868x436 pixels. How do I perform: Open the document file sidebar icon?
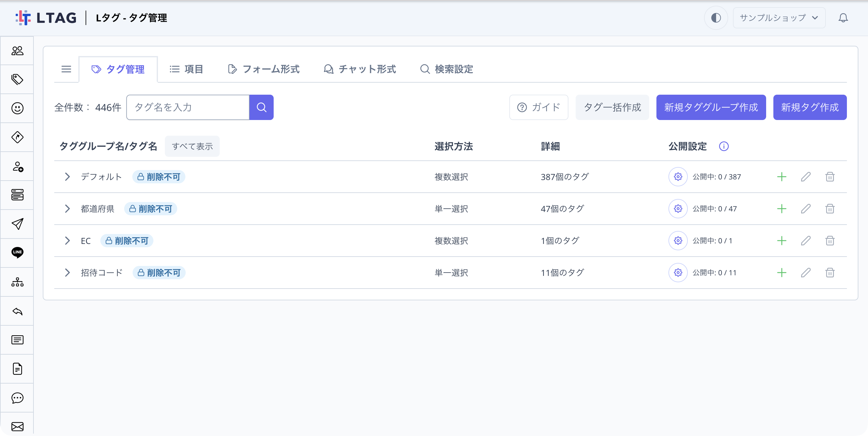pyautogui.click(x=17, y=368)
